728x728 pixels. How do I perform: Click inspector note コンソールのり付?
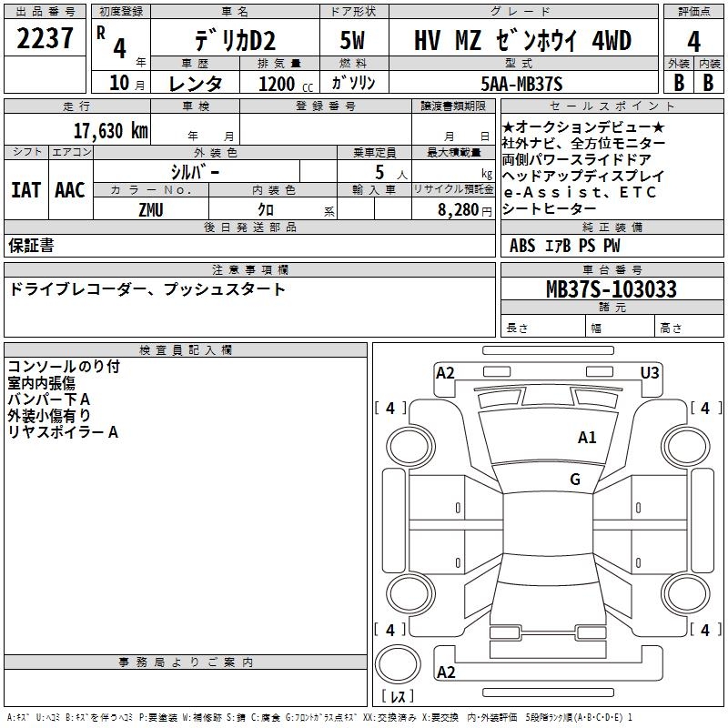[x=64, y=367]
